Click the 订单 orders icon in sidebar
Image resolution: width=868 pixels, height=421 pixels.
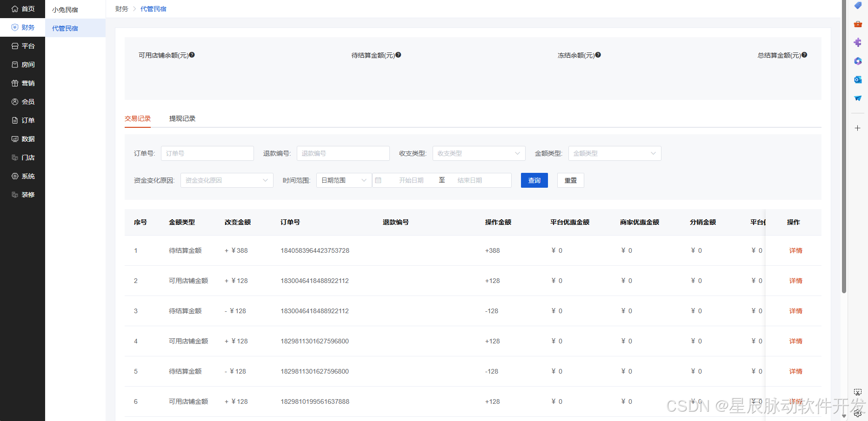pos(15,120)
